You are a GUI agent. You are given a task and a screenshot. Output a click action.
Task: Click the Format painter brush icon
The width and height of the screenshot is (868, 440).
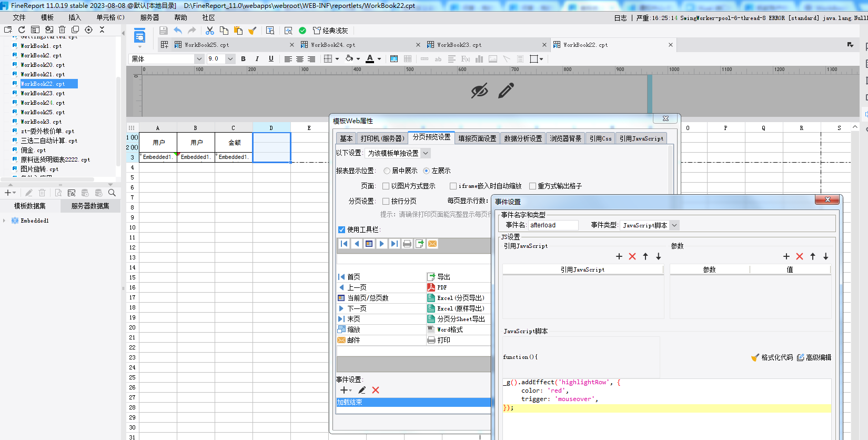(253, 31)
